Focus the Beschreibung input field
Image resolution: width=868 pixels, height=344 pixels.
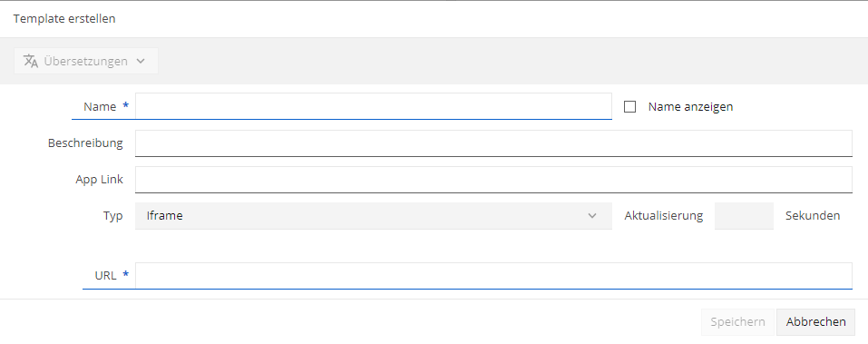493,143
